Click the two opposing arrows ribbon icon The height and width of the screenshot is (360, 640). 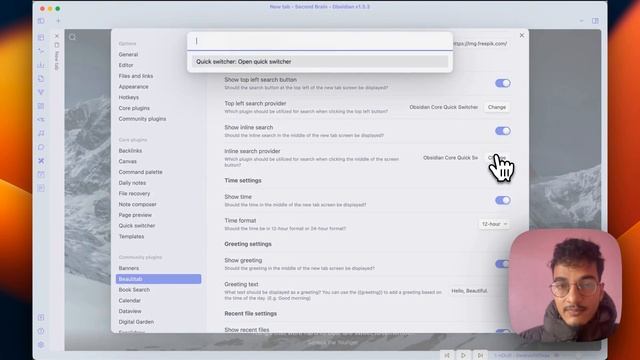41,120
